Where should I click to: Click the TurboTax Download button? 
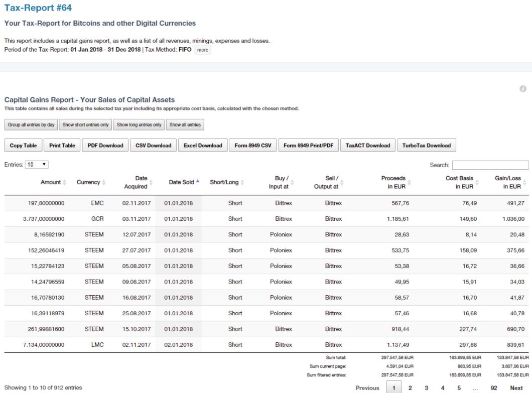pyautogui.click(x=427, y=145)
